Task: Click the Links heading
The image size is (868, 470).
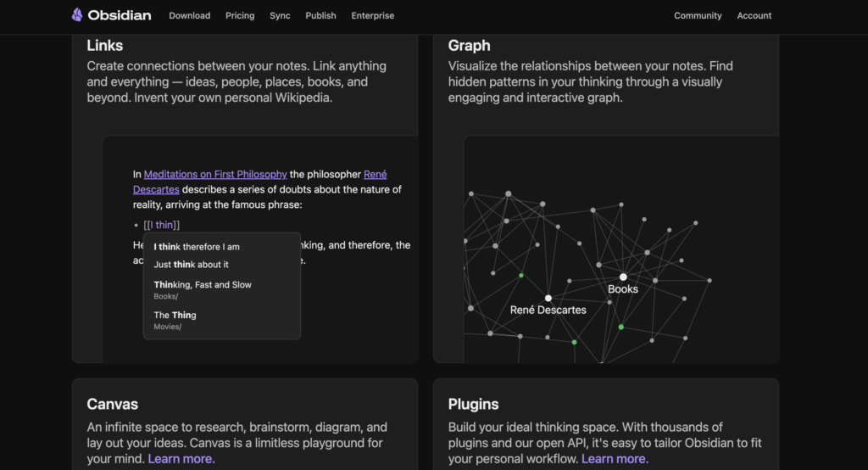Action: click(x=104, y=46)
